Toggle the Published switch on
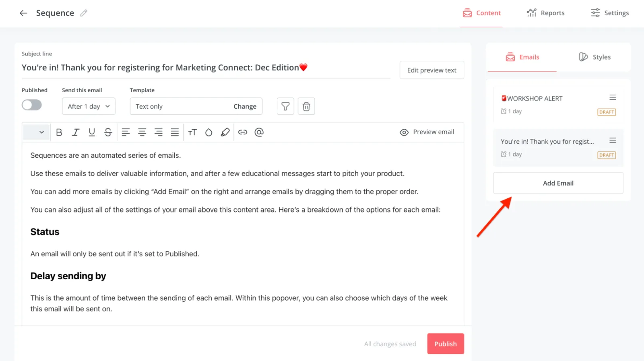Image resolution: width=644 pixels, height=361 pixels. pyautogui.click(x=32, y=105)
